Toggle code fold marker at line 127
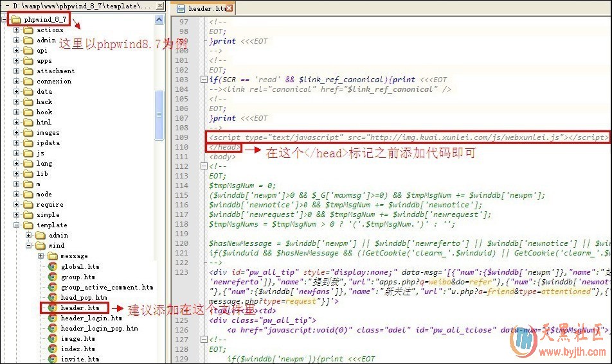This screenshot has height=364, width=612. [x=204, y=340]
